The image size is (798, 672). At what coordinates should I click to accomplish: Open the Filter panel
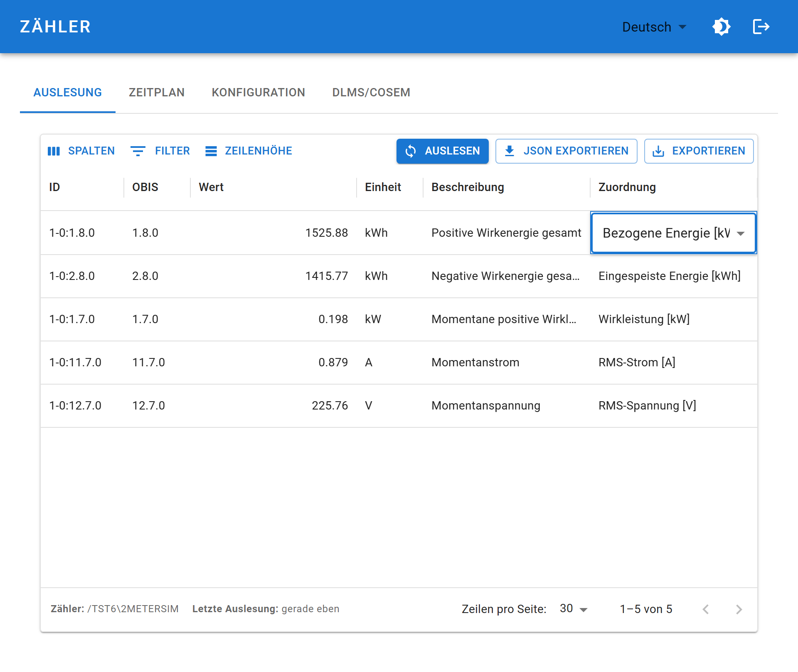point(160,151)
